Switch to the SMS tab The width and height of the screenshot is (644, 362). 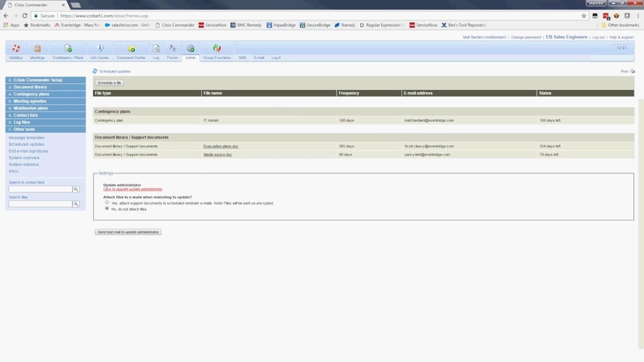point(242,57)
